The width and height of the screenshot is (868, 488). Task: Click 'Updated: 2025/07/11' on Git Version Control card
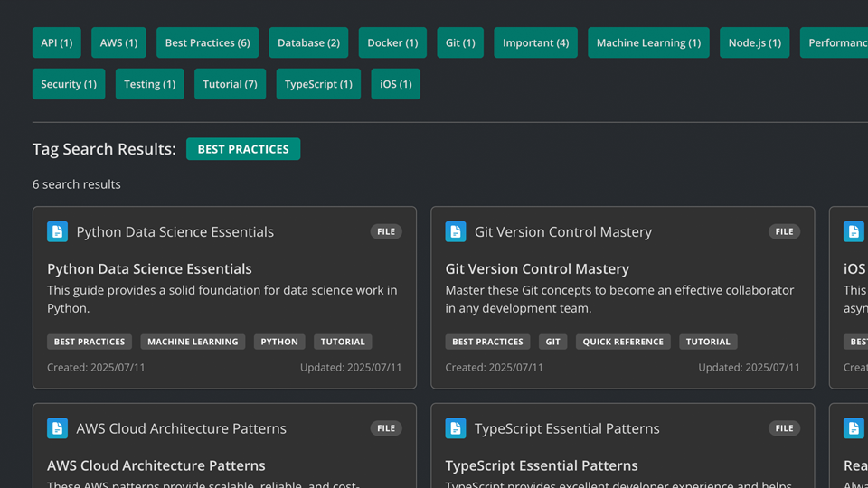(x=749, y=368)
